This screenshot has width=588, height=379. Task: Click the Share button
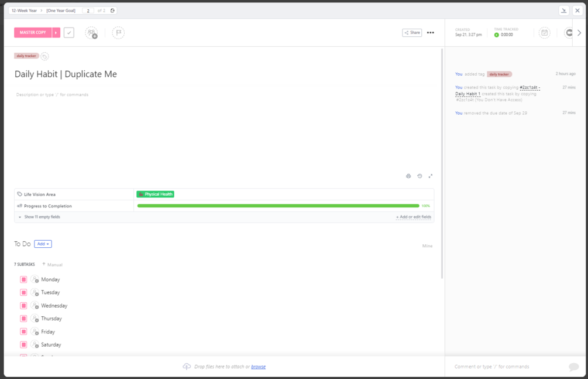point(412,33)
